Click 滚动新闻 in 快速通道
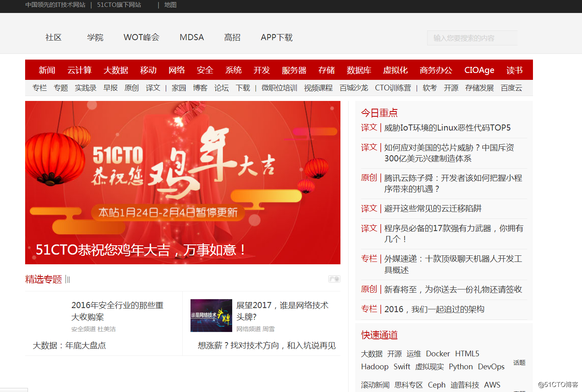 [375, 385]
